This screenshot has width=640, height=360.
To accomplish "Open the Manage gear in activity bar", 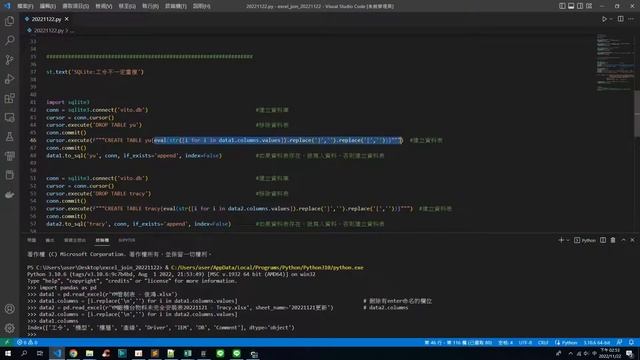I will (x=9, y=328).
